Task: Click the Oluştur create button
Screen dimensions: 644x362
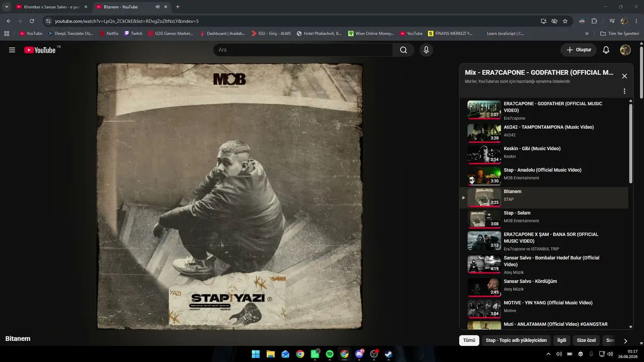Action: point(579,50)
